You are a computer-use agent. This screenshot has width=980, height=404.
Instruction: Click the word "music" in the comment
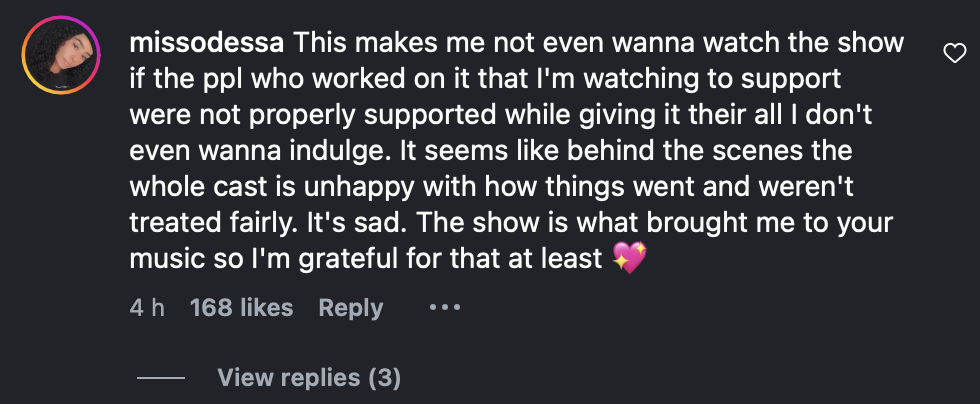(x=167, y=259)
